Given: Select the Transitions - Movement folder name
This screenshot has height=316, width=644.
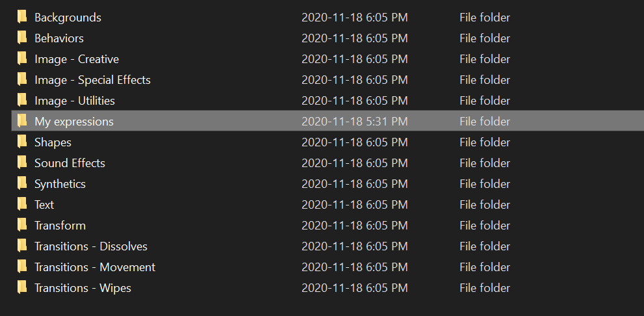Looking at the screenshot, I should 95,267.
